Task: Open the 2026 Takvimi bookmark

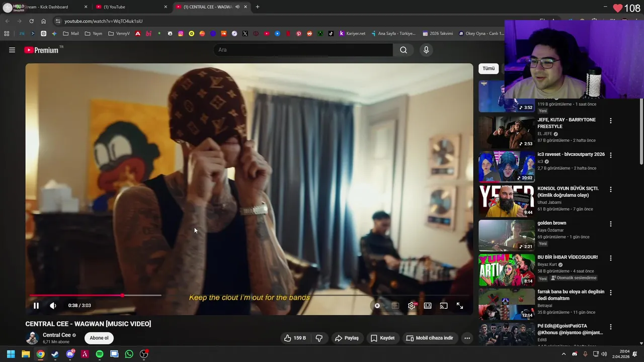Action: [x=438, y=34]
